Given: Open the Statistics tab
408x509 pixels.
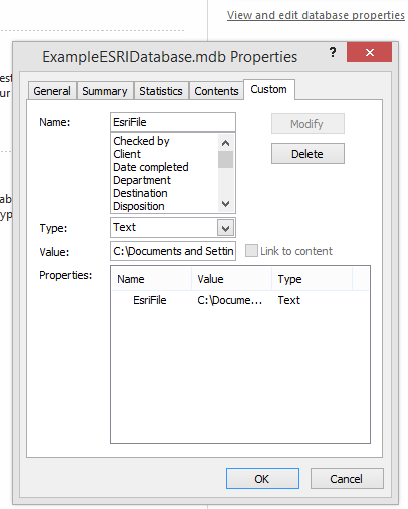Looking at the screenshot, I should [161, 91].
